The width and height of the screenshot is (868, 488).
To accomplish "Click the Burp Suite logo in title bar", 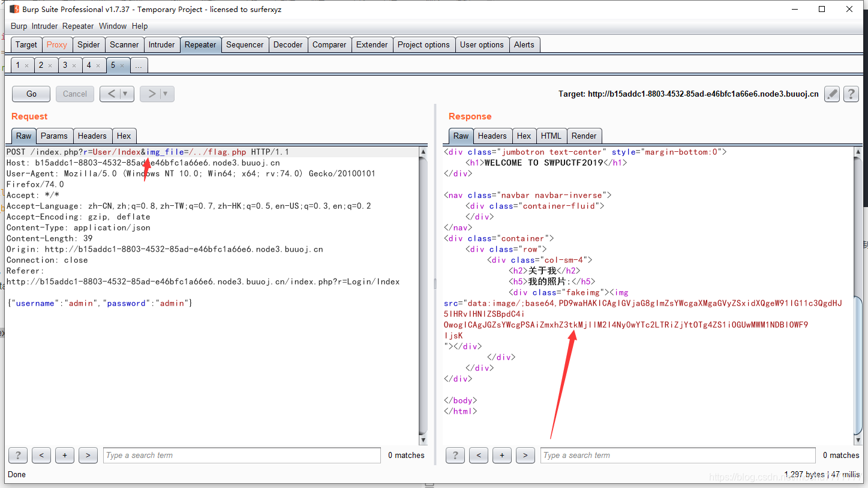I will click(14, 9).
